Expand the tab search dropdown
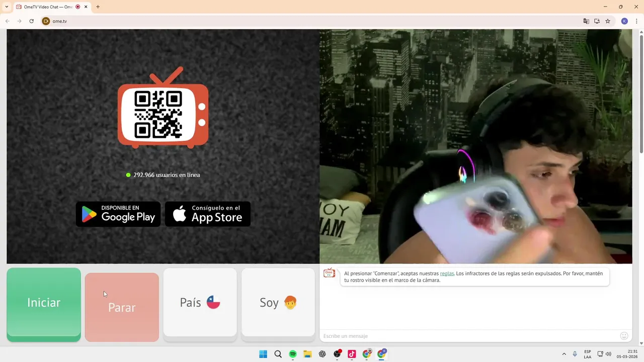 pyautogui.click(x=7, y=7)
